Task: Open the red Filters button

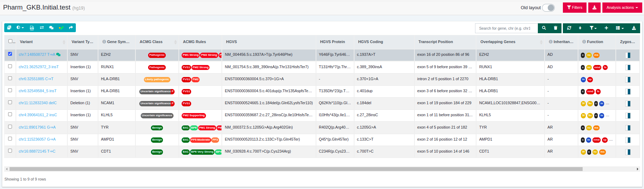Action: coord(574,7)
